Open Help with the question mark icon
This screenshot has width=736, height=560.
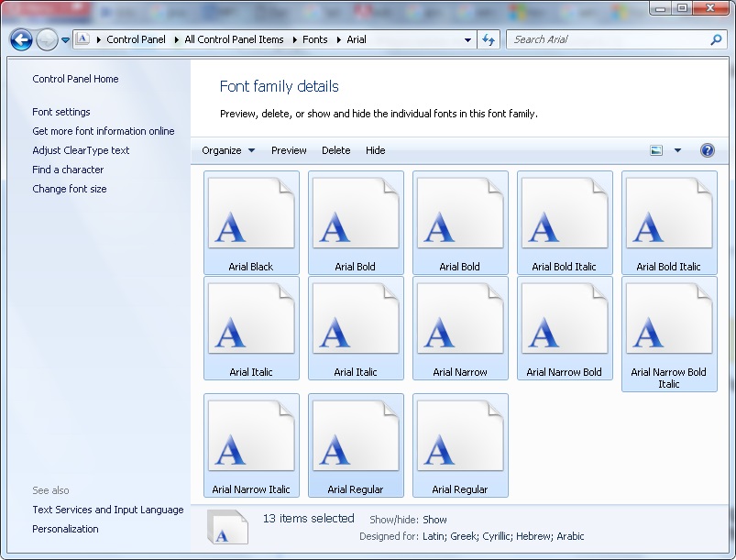(708, 150)
